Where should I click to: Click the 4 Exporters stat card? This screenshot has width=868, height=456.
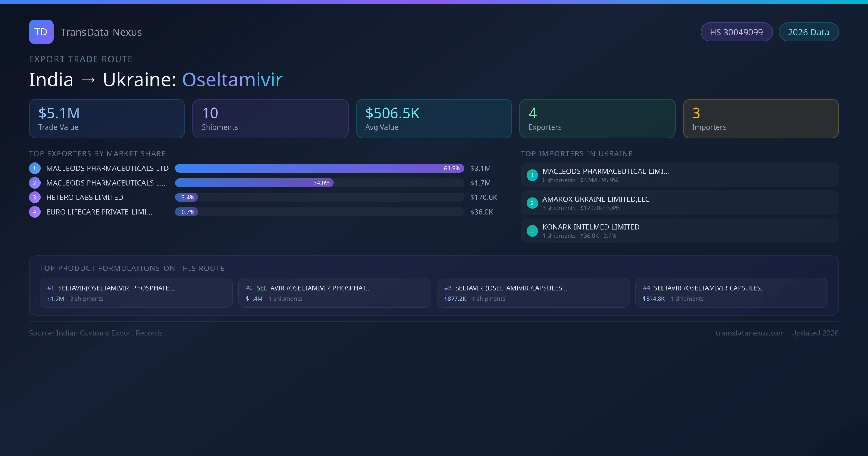coord(597,118)
